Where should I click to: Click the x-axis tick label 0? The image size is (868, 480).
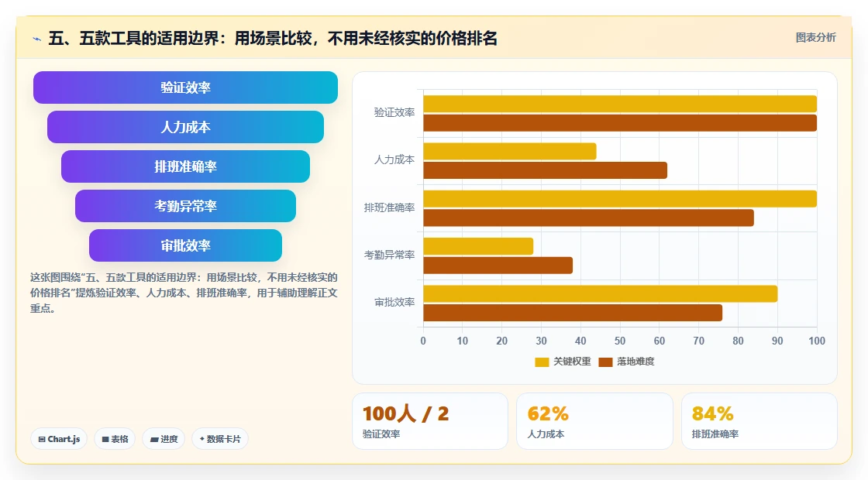[x=423, y=341]
